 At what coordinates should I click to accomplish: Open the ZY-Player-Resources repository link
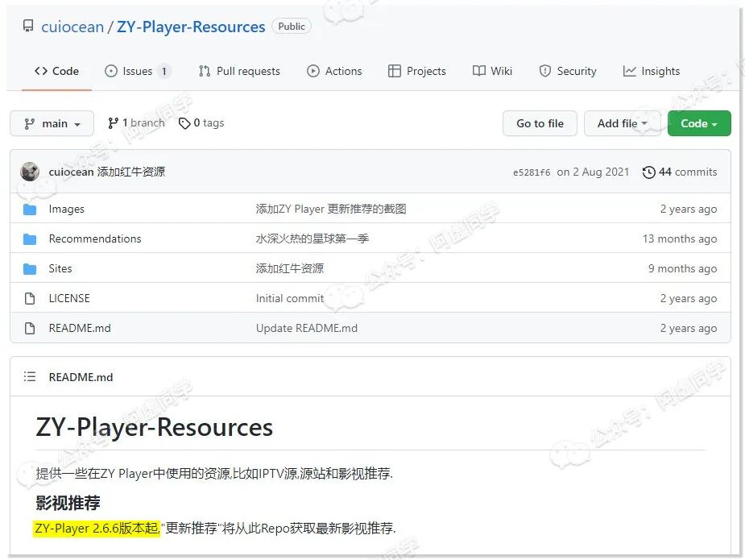coord(191,27)
